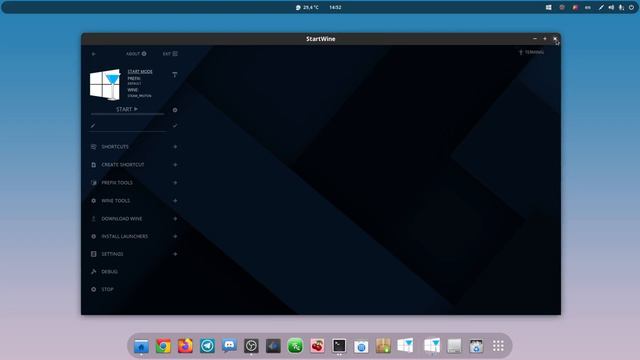This screenshot has height=360, width=640.
Task: Open the package installer box icon in dock
Action: click(383, 346)
